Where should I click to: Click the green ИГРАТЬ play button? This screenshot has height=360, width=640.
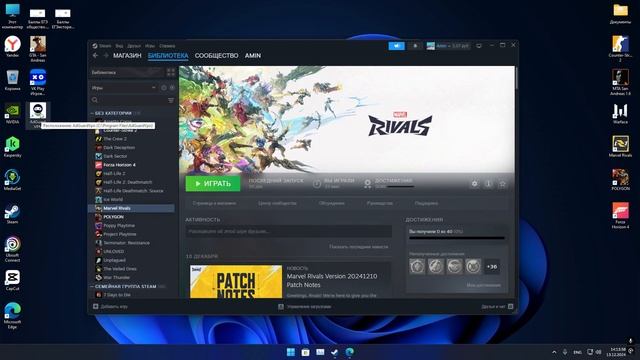tap(213, 184)
